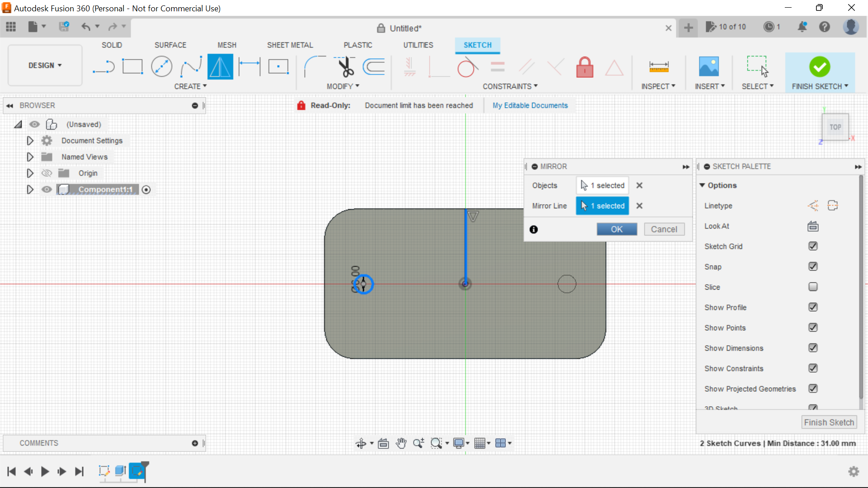Screen dimensions: 868x488
Task: Open the My Editable Documents link
Action: 530,105
